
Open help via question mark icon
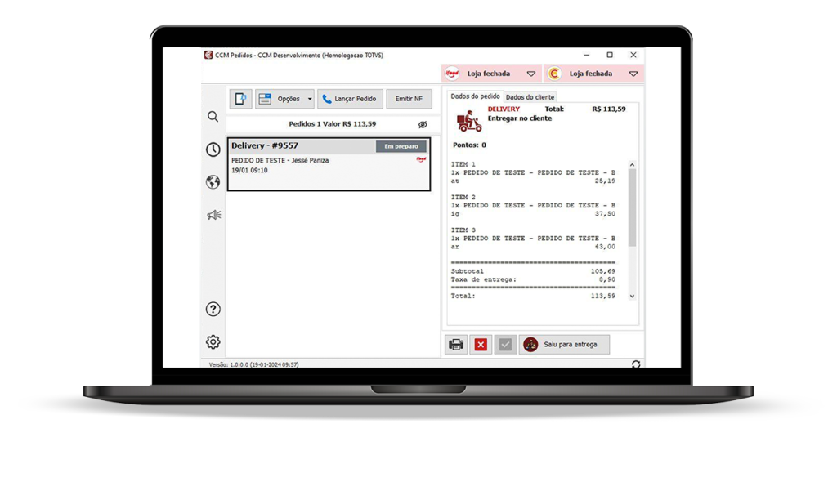click(213, 309)
